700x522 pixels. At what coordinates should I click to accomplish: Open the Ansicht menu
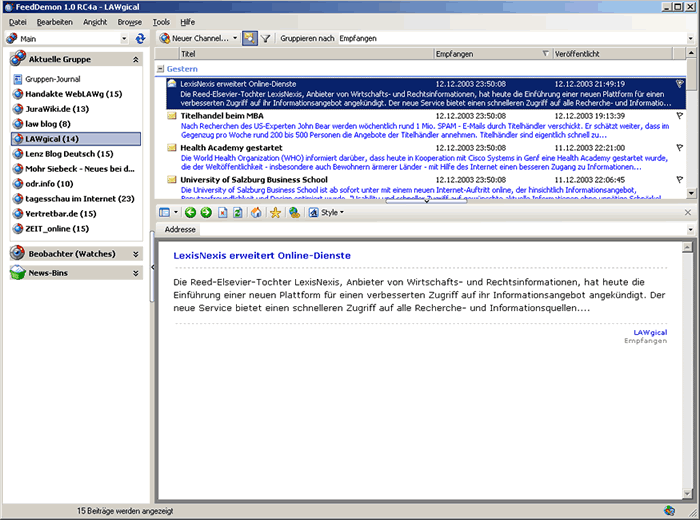point(95,21)
